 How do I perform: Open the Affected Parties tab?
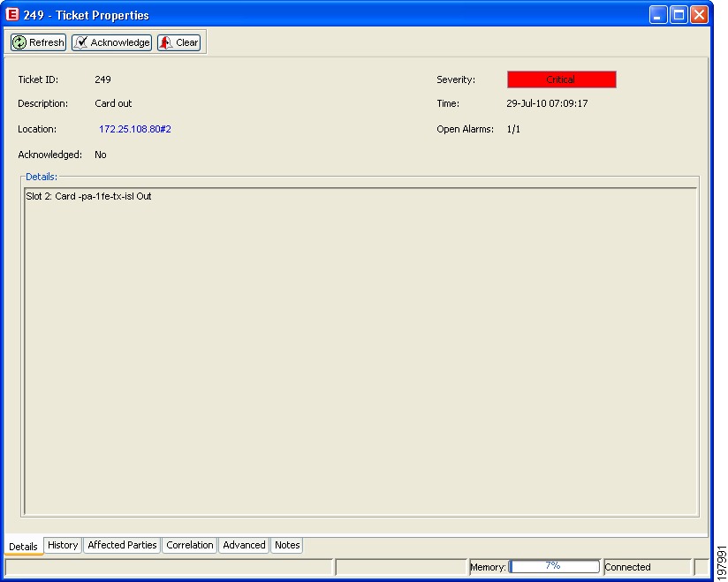tap(122, 545)
